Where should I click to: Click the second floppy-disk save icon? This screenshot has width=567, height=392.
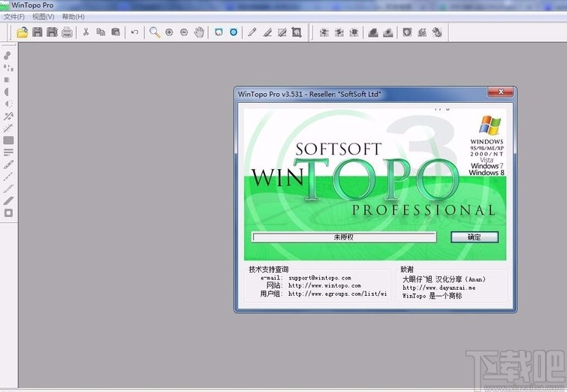[x=52, y=32]
